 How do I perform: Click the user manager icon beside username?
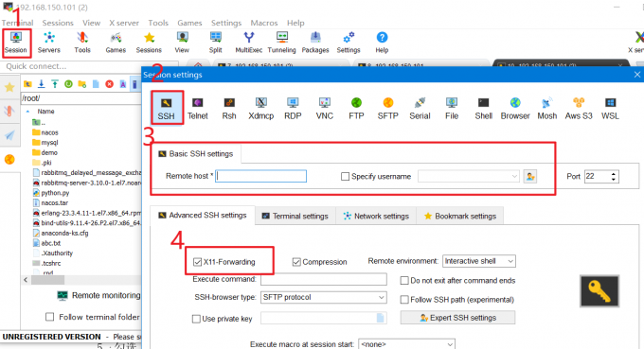[x=530, y=176]
